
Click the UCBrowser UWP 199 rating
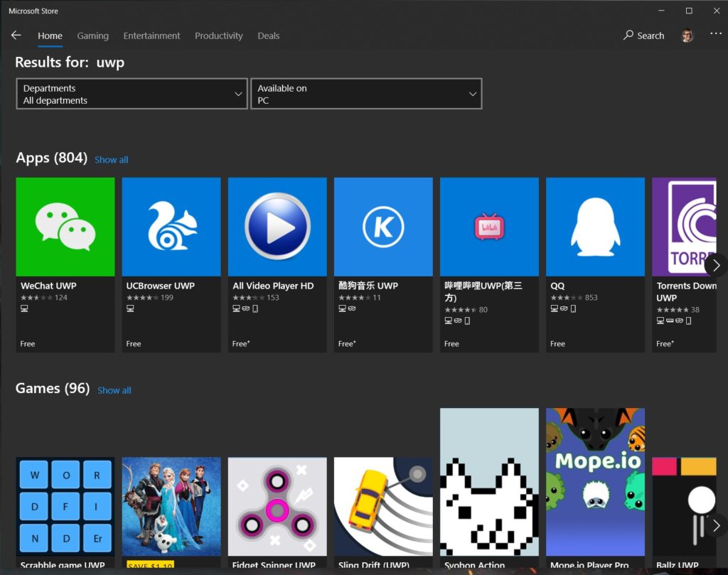point(149,298)
